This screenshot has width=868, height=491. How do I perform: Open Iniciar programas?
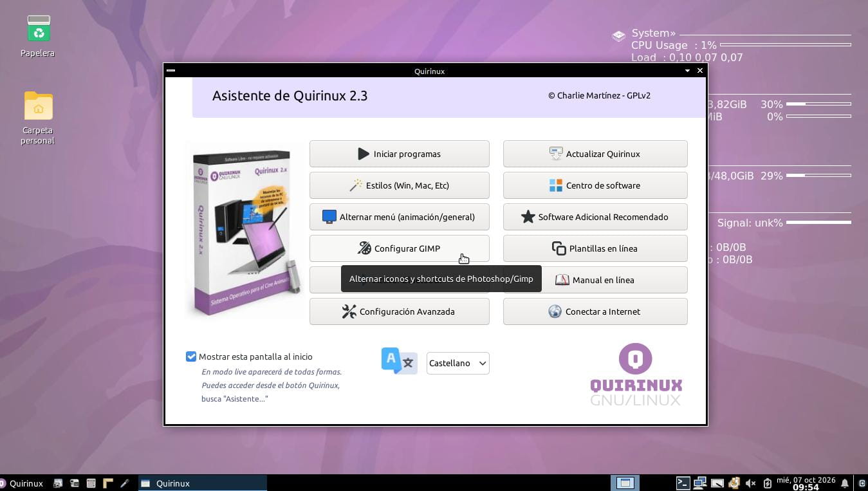399,154
